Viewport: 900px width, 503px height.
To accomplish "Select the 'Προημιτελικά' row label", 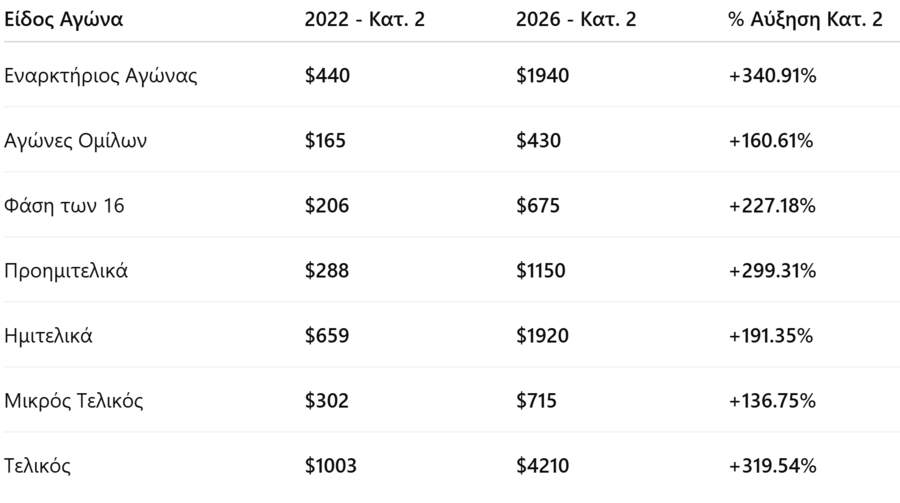I will click(x=66, y=271).
